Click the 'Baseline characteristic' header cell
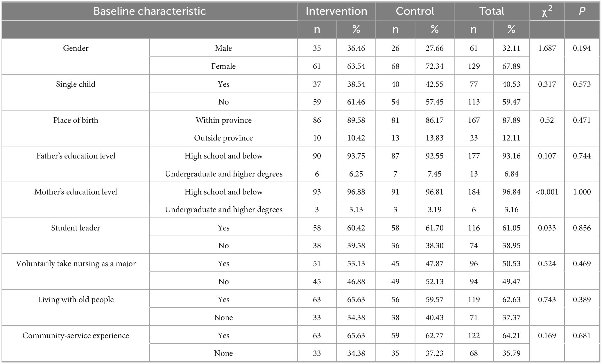Viewport: 602px width, 364px height. (x=150, y=11)
